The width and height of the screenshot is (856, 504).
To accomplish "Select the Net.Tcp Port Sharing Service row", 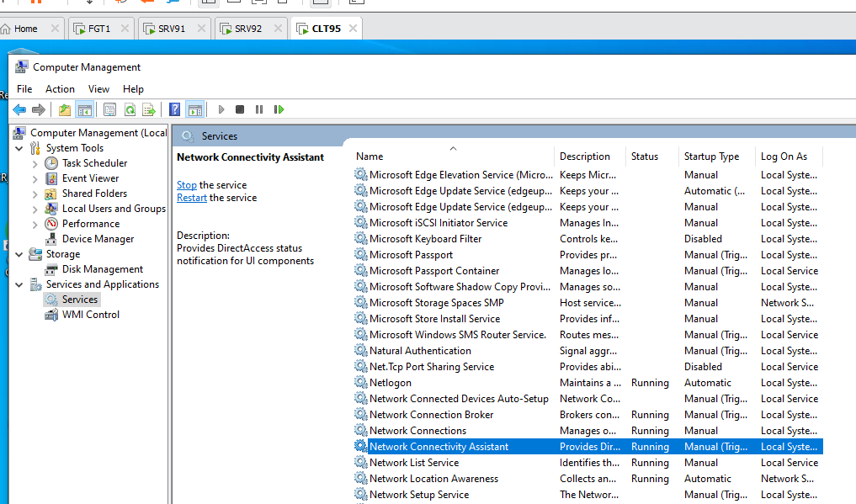I will 588,367.
